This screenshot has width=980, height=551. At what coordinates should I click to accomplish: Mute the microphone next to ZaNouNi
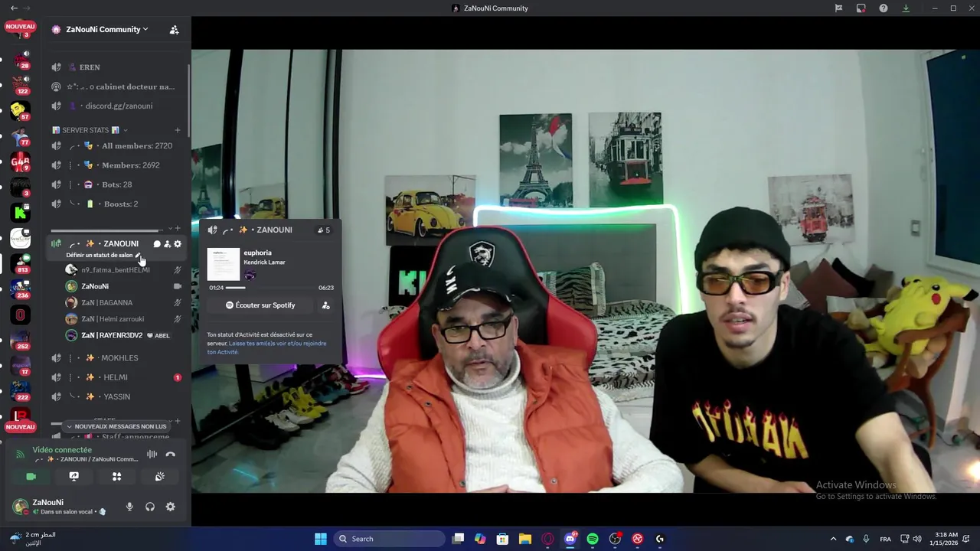coord(129,507)
